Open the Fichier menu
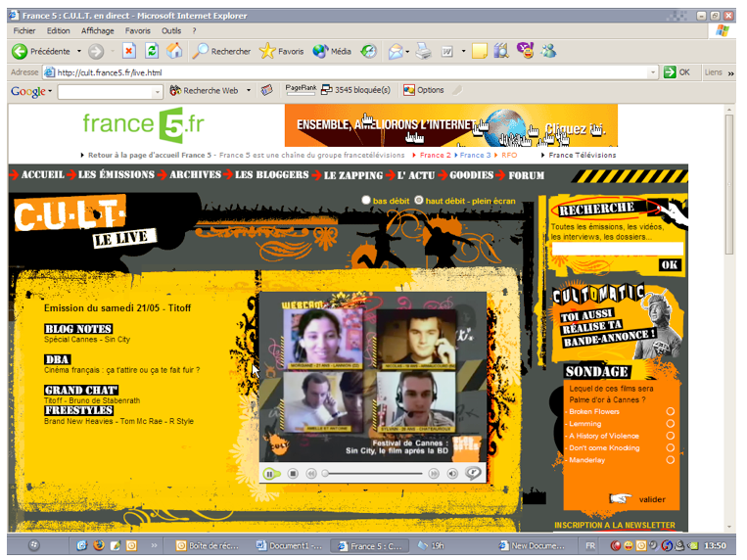The height and width of the screenshot is (560, 747). (x=24, y=30)
